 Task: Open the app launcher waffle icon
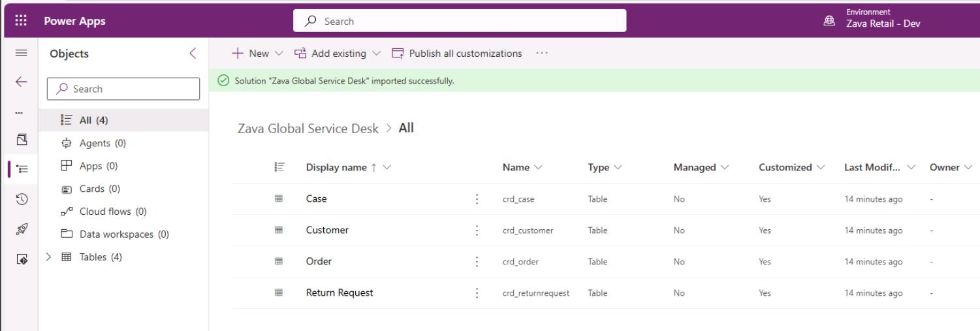coord(20,21)
